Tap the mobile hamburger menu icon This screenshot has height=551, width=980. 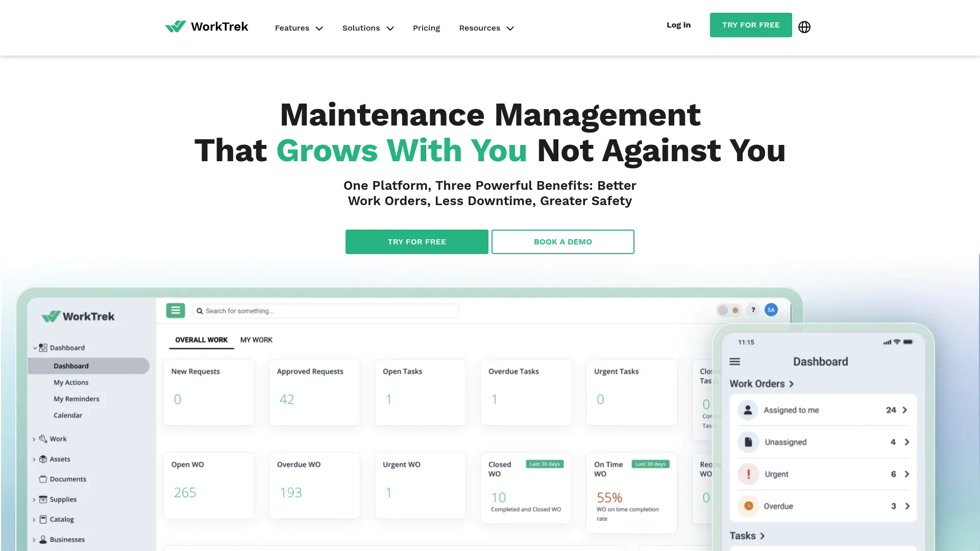(x=735, y=362)
